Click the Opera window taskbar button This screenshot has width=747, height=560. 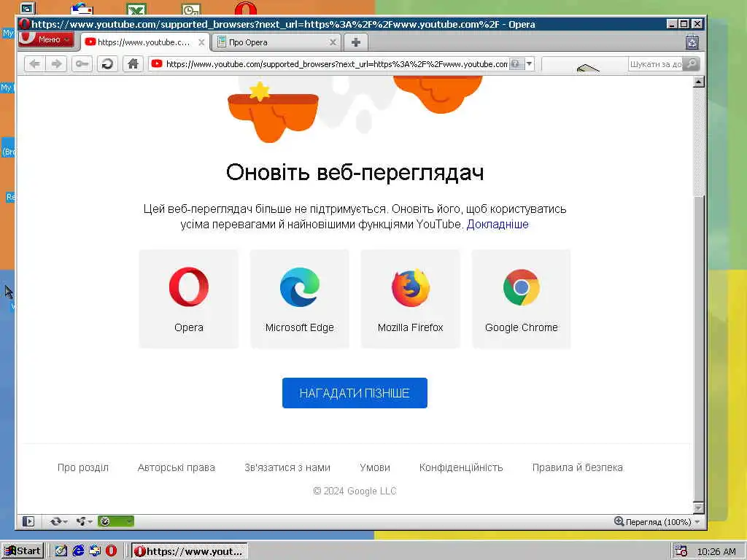pos(189,551)
